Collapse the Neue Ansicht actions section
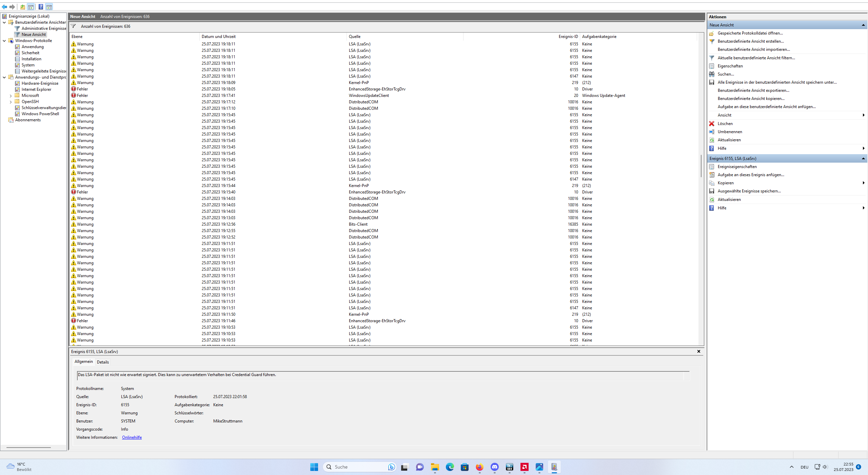Screen dimensions: 868x475 (863, 25)
